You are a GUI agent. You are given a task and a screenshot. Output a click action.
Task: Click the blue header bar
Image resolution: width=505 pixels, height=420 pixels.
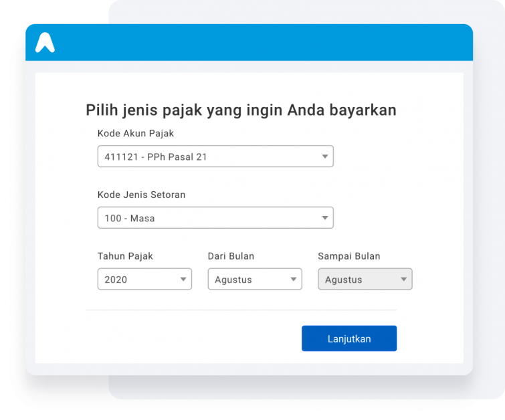(x=249, y=42)
